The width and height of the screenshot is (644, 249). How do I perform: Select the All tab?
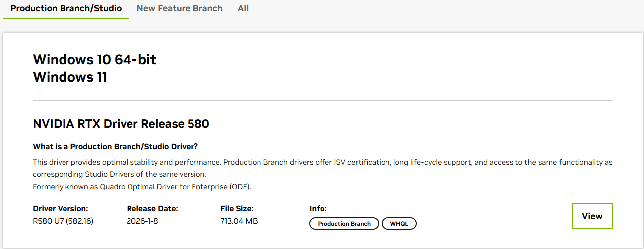tap(243, 8)
